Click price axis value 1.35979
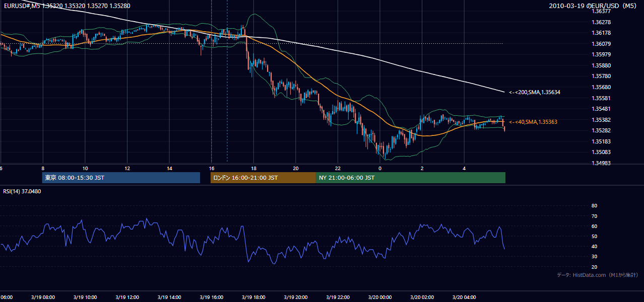This screenshot has width=644, height=302. (602, 54)
